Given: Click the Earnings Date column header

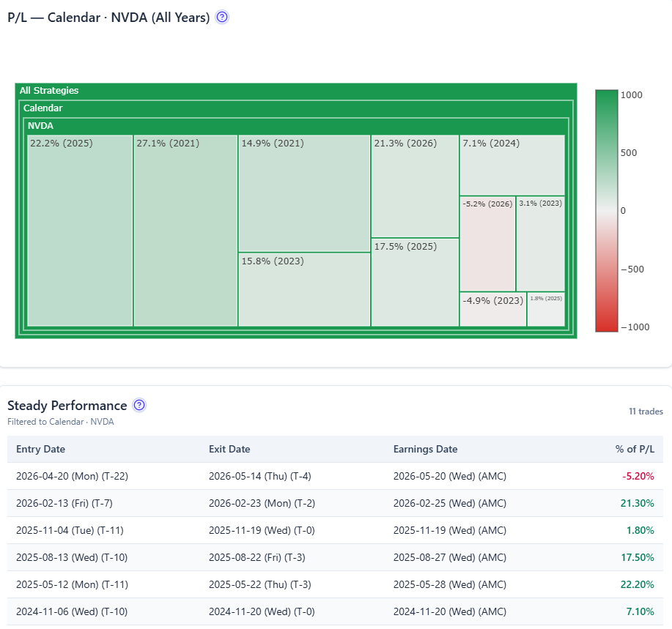Looking at the screenshot, I should click(425, 449).
